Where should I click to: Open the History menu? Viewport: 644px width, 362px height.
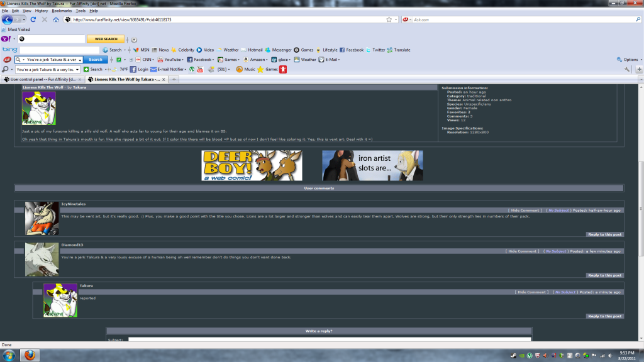coord(42,11)
